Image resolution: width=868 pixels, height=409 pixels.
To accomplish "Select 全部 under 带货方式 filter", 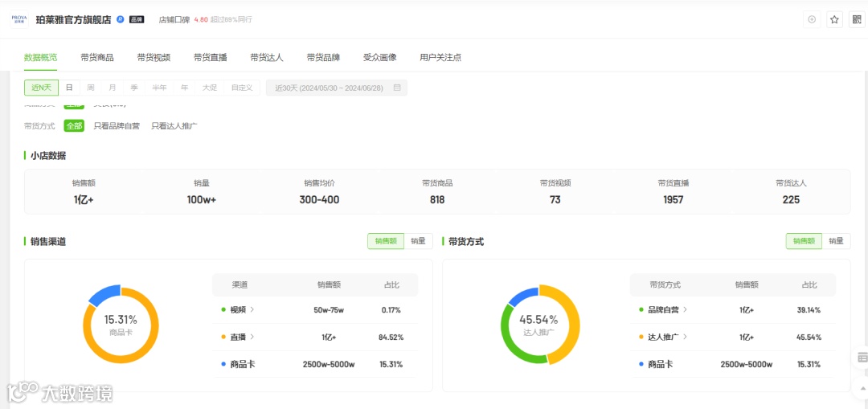I will point(74,125).
